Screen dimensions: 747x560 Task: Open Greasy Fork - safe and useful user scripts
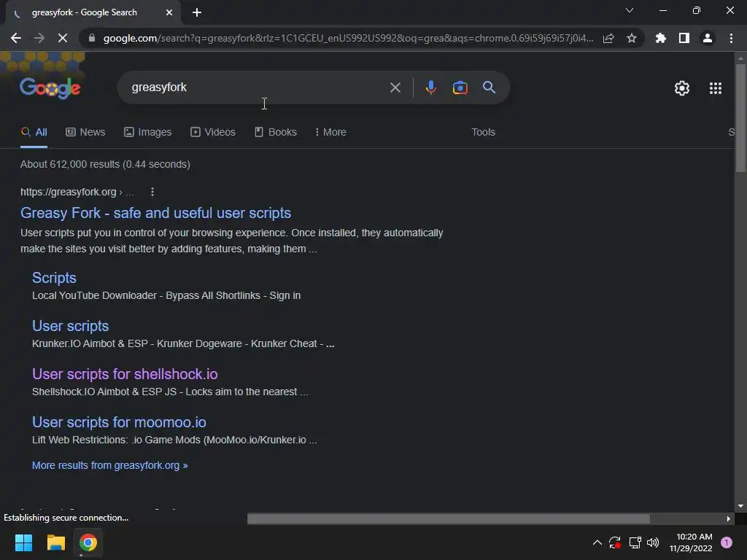[x=156, y=213]
